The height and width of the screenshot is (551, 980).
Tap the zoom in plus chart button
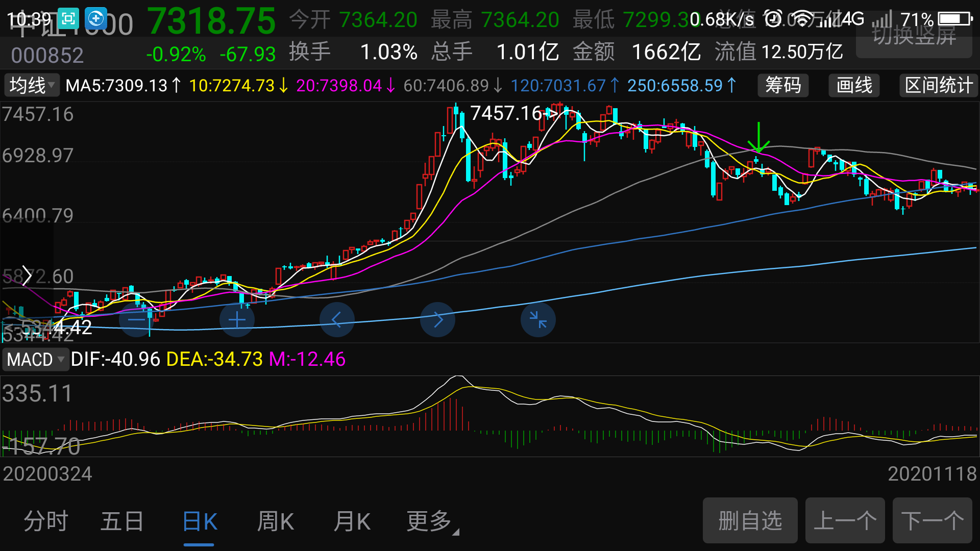click(x=237, y=320)
